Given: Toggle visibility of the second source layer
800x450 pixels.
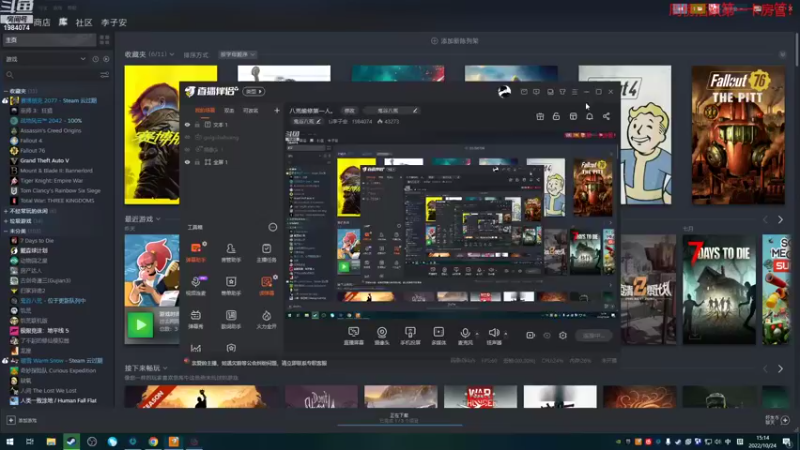Looking at the screenshot, I should point(187,137).
